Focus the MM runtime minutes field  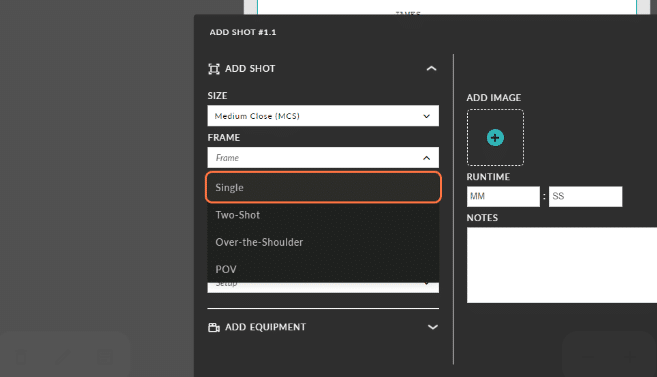tap(503, 196)
